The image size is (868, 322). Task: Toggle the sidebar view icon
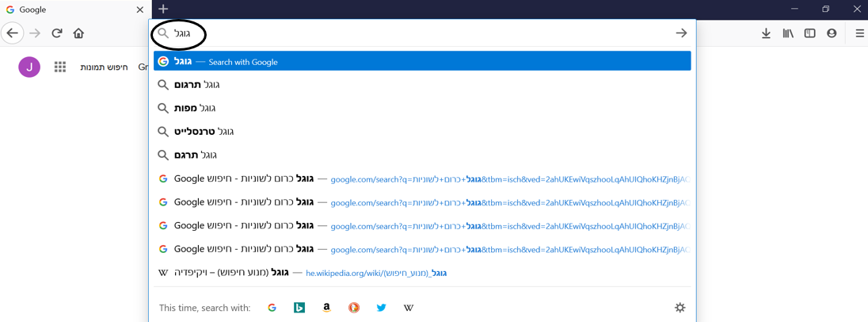click(x=810, y=33)
